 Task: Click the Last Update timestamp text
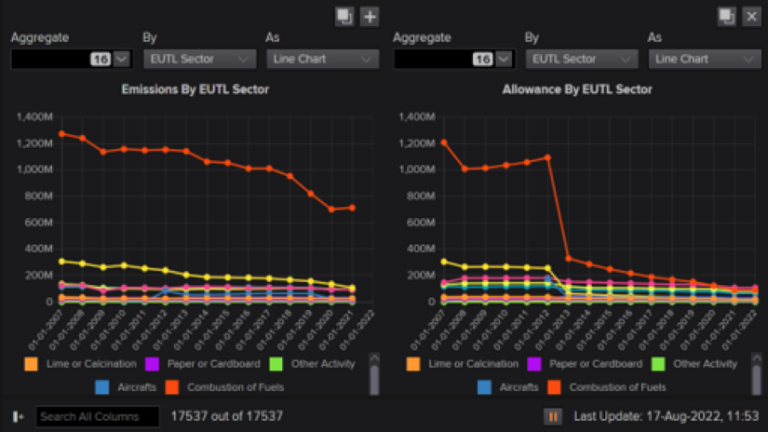(x=666, y=416)
